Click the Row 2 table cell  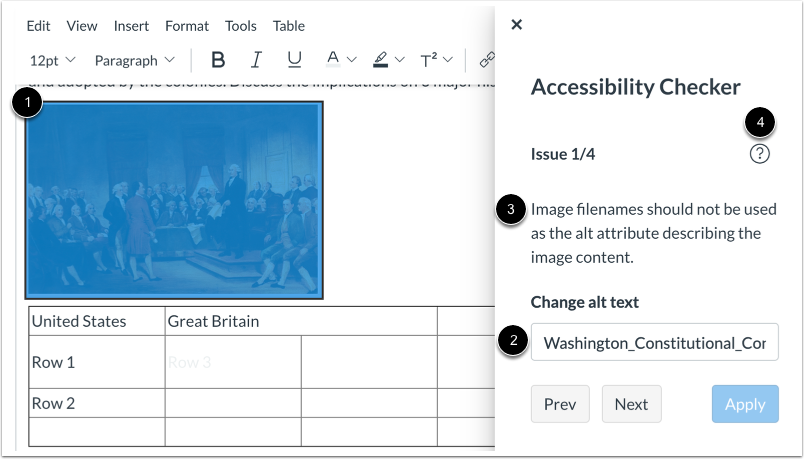coord(97,403)
